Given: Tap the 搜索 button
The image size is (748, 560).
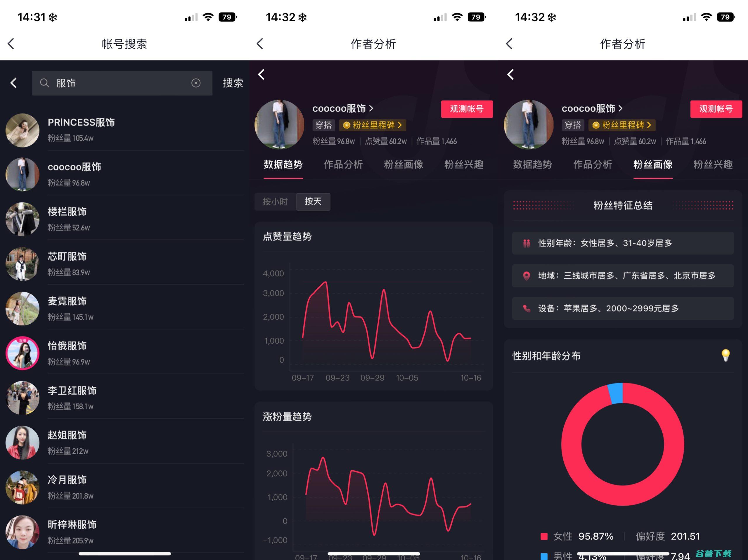Looking at the screenshot, I should pos(233,83).
